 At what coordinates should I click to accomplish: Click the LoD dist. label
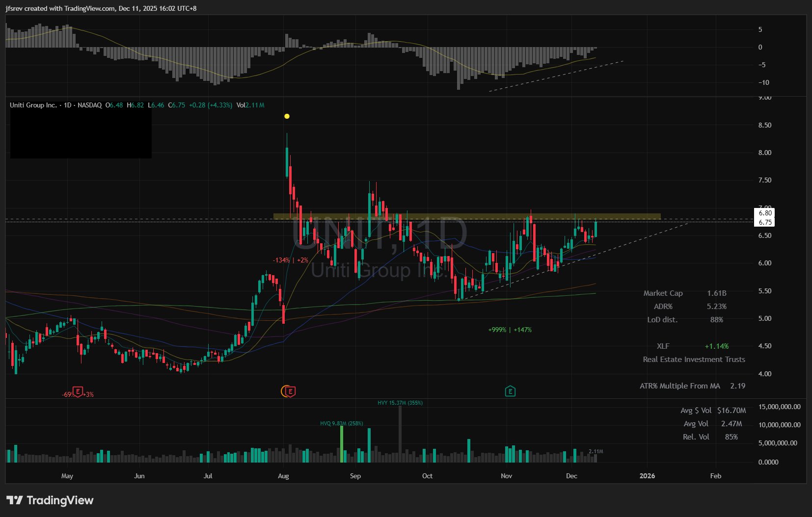[x=662, y=320]
